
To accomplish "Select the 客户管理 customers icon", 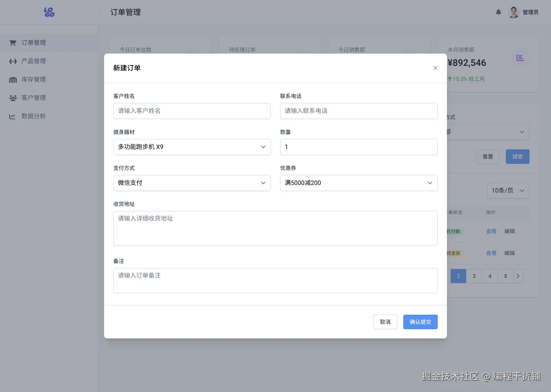I will click(x=13, y=98).
